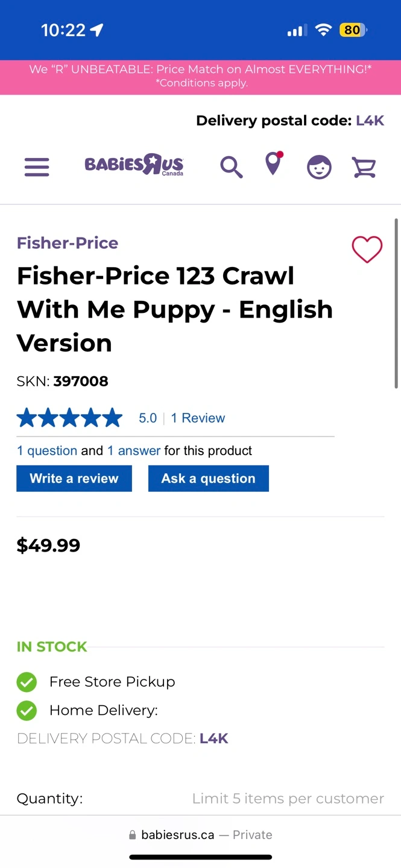This screenshot has width=401, height=868.
Task: Open the account face icon
Action: tap(319, 167)
